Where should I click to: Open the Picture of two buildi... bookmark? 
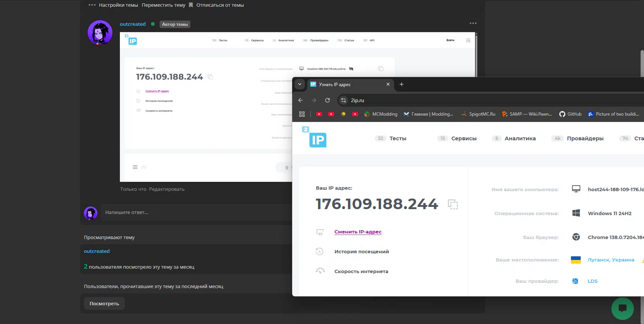point(614,114)
